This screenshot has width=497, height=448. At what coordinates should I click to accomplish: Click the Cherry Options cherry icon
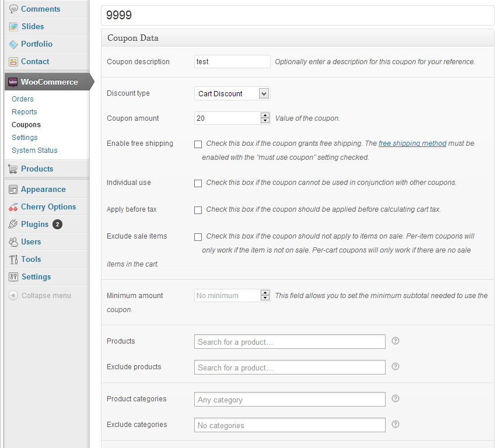coord(13,207)
